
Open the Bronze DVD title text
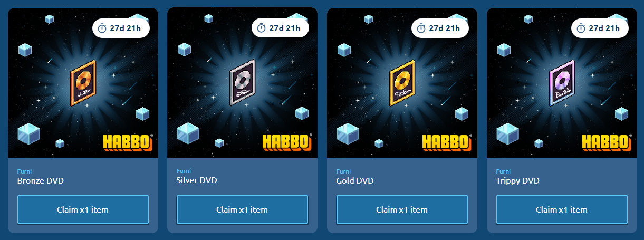tap(40, 180)
